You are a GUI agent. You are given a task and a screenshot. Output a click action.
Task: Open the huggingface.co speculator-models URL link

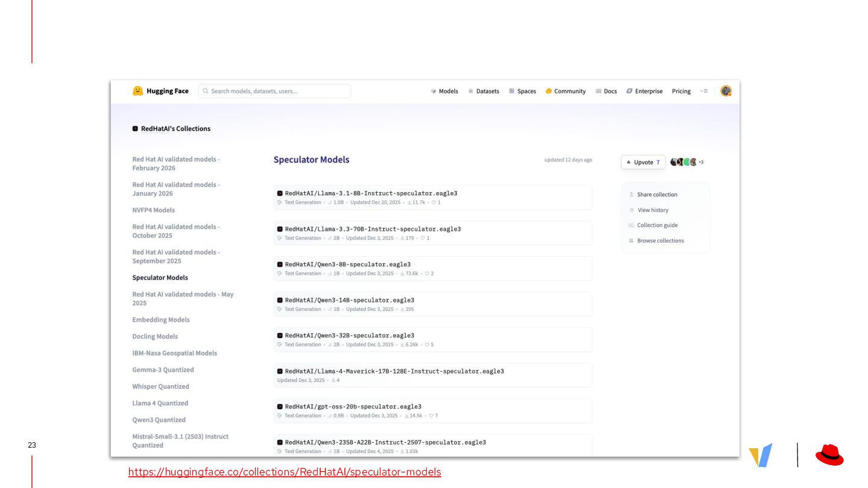point(285,472)
